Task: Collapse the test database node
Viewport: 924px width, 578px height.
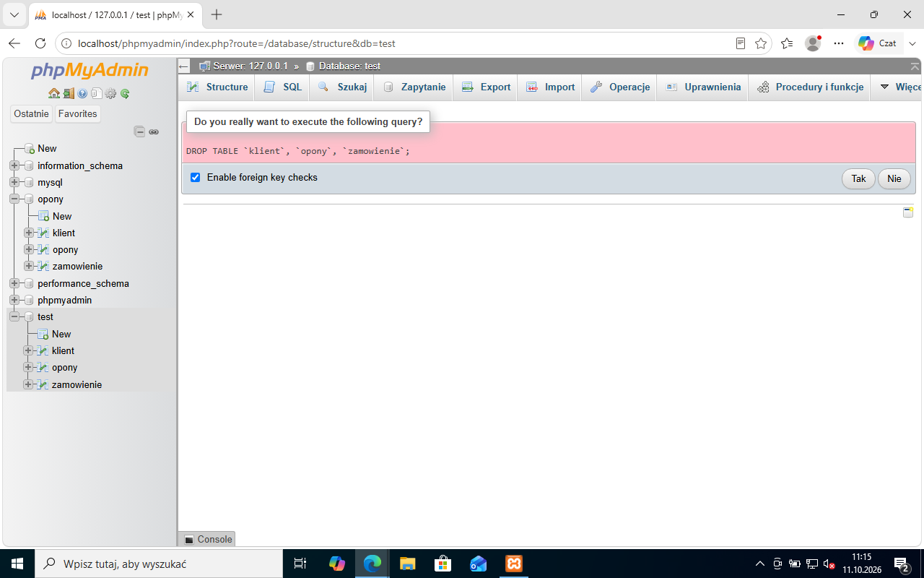Action: [14, 316]
